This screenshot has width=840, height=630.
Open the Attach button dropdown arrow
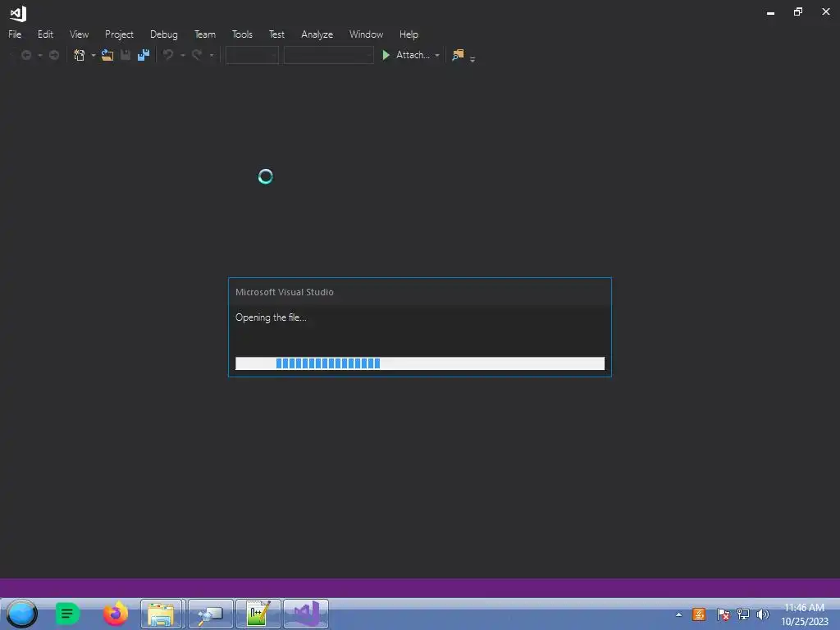coord(437,55)
